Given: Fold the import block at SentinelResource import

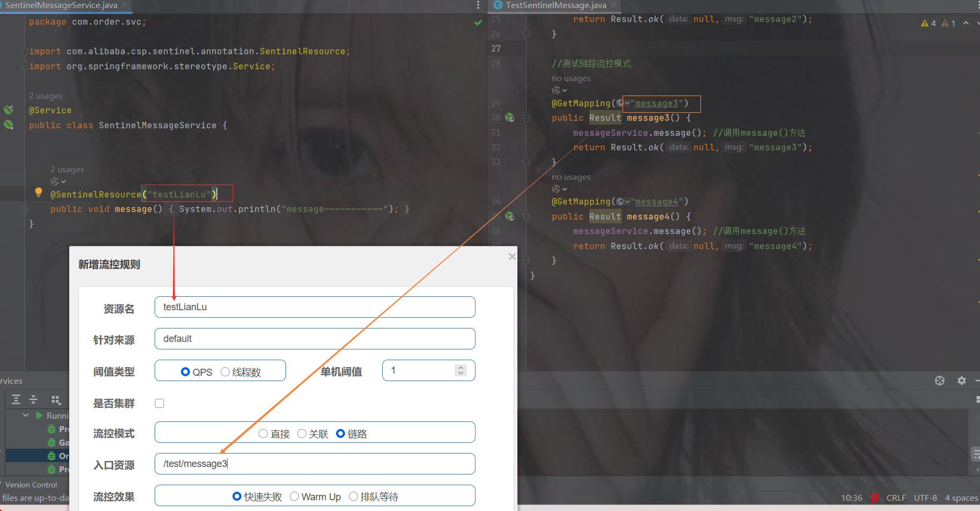Looking at the screenshot, I should point(25,52).
